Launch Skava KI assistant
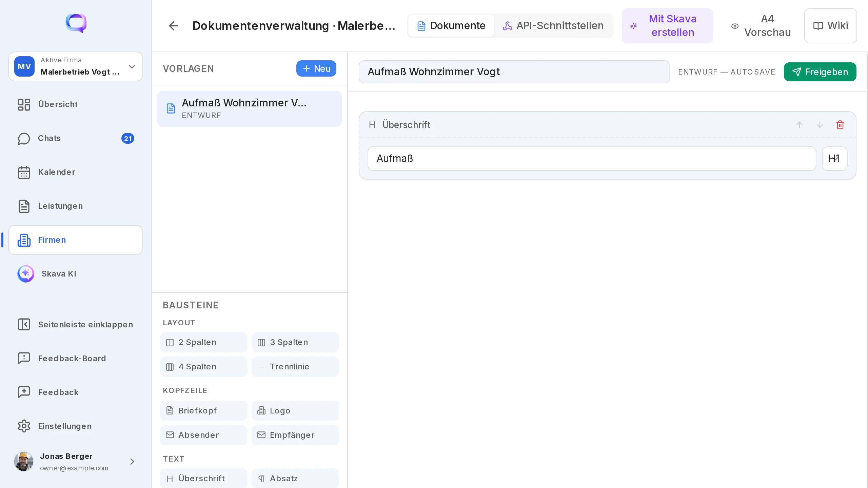This screenshot has height=488, width=868. coord(76,274)
